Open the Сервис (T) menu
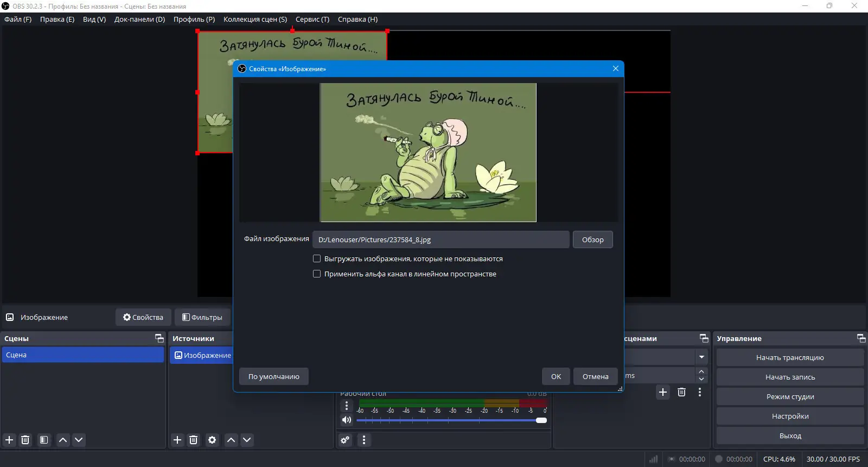 tap(312, 19)
